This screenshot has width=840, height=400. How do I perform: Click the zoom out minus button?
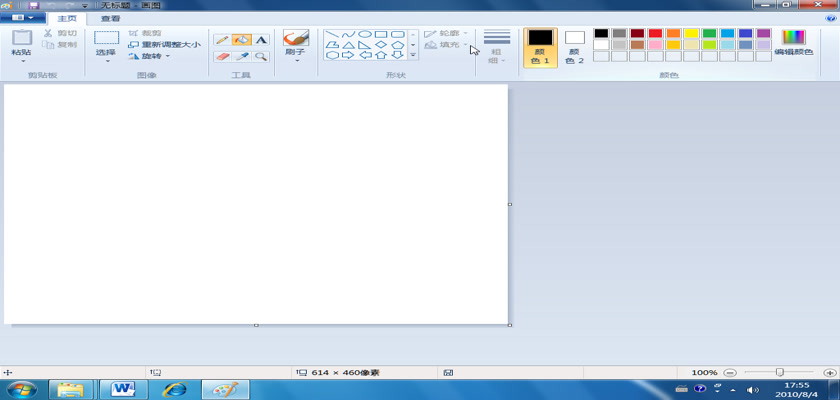[x=730, y=372]
